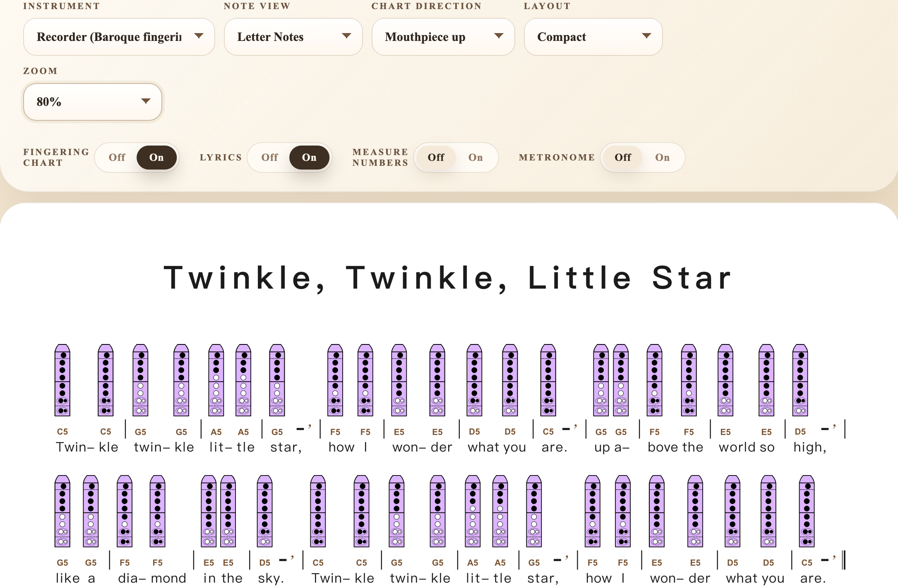Open the Note View dropdown showing Letter Notes

point(293,37)
